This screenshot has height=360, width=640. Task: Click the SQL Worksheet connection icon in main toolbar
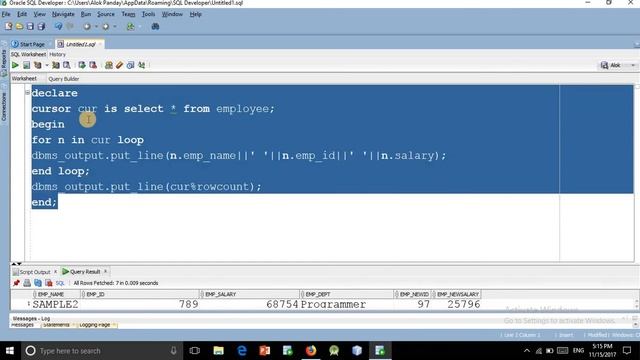pyautogui.click(x=130, y=27)
